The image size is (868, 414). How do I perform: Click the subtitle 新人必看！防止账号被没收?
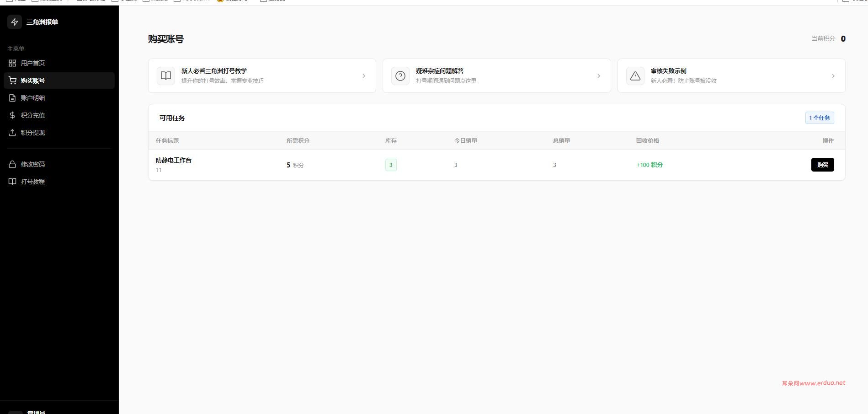tap(684, 81)
